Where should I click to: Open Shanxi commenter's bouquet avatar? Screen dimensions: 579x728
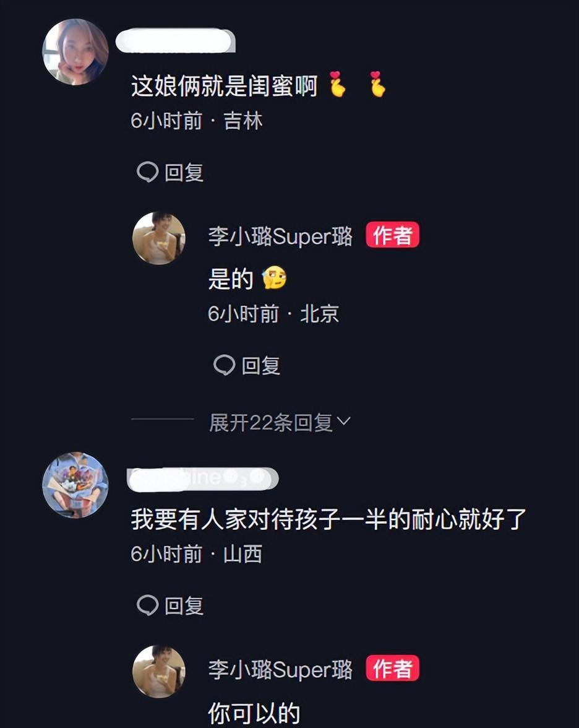(75, 485)
